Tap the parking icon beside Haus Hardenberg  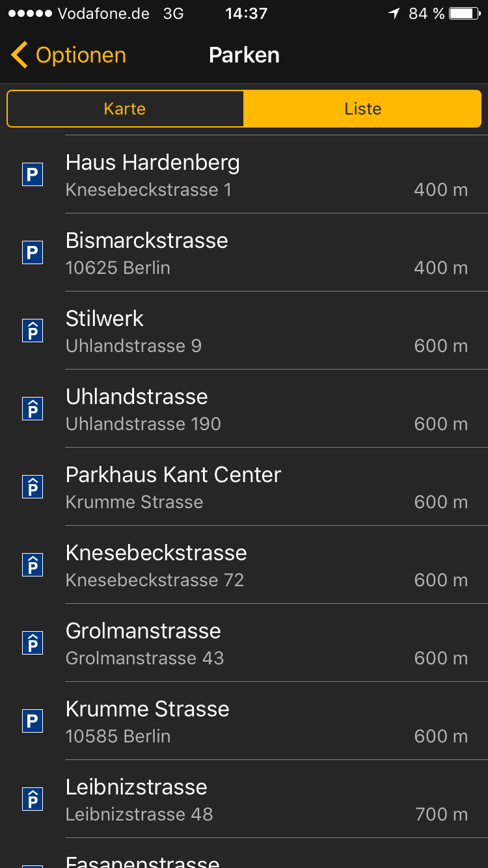(33, 175)
